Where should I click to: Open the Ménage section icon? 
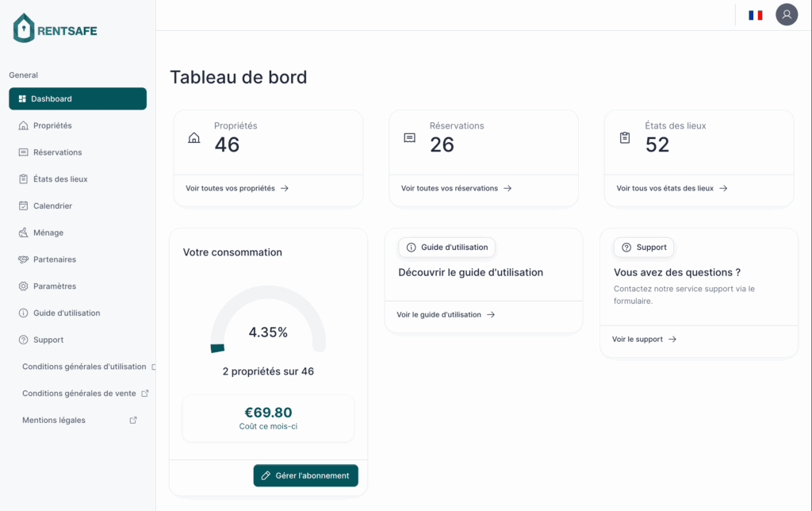click(x=25, y=232)
